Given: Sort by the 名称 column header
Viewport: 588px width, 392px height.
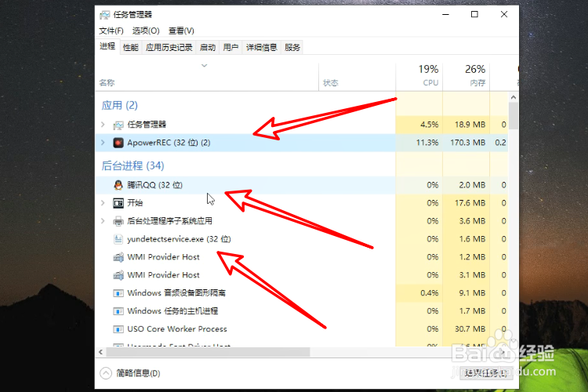Looking at the screenshot, I should (x=207, y=77).
